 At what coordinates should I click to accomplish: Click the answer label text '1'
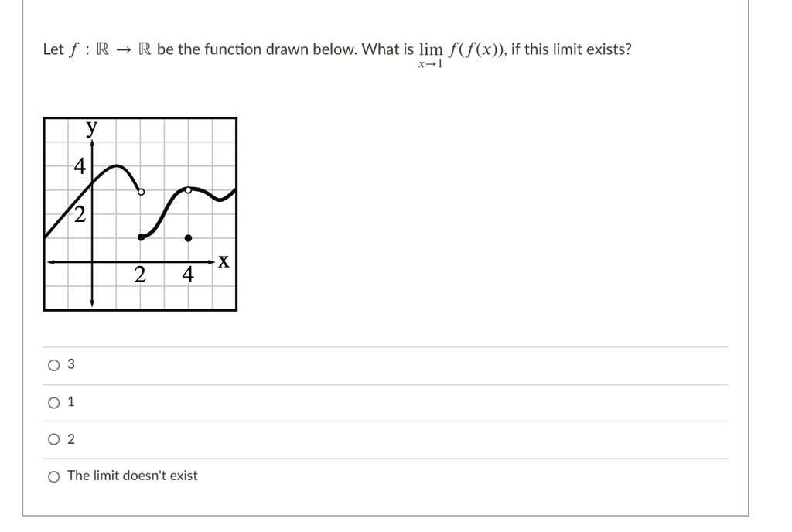(70, 401)
